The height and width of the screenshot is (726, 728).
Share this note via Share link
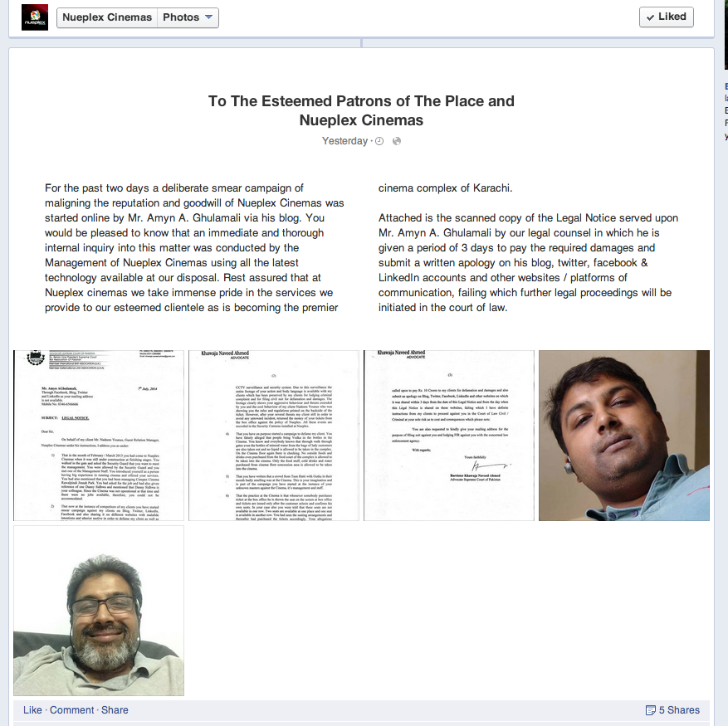(x=115, y=710)
